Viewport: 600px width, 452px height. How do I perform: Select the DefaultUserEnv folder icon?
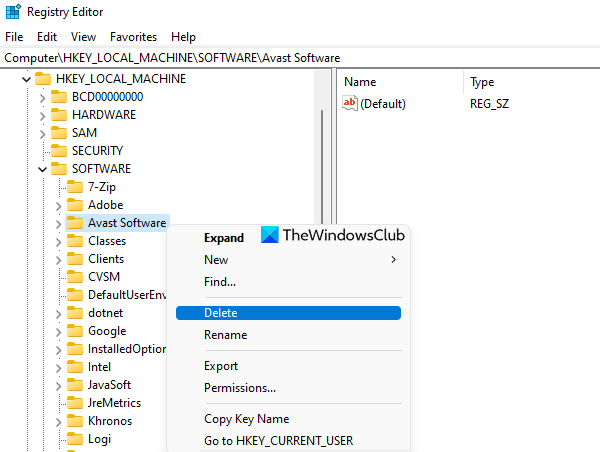click(75, 295)
